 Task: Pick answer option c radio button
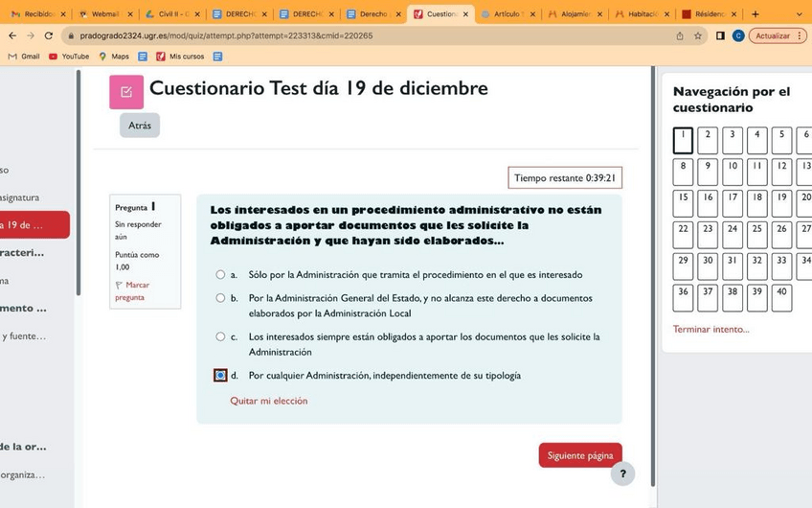(x=220, y=337)
